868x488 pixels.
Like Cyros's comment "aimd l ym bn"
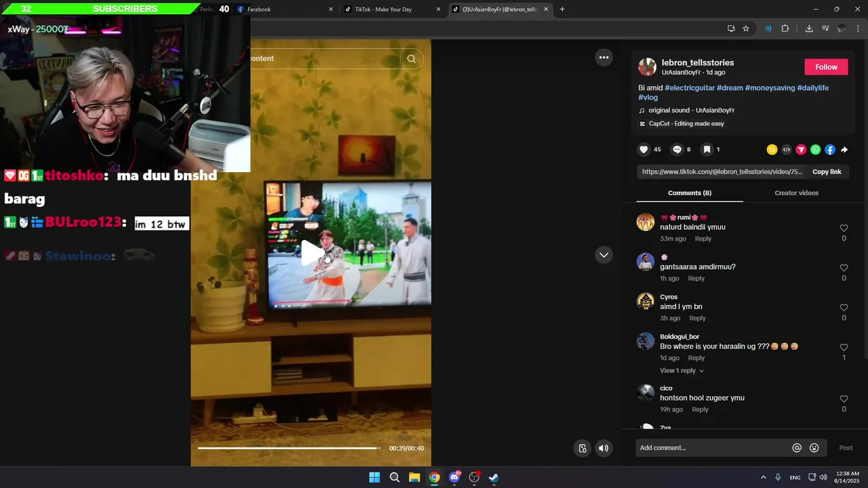tap(844, 308)
